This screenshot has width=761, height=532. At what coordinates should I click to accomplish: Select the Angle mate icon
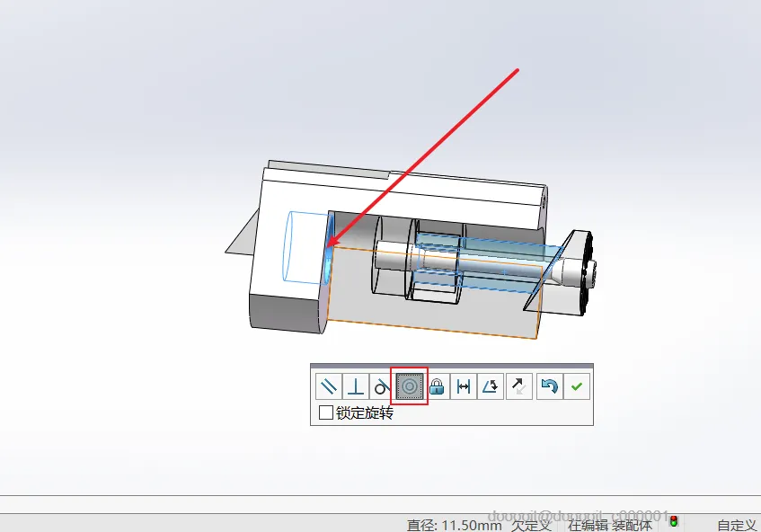point(491,386)
